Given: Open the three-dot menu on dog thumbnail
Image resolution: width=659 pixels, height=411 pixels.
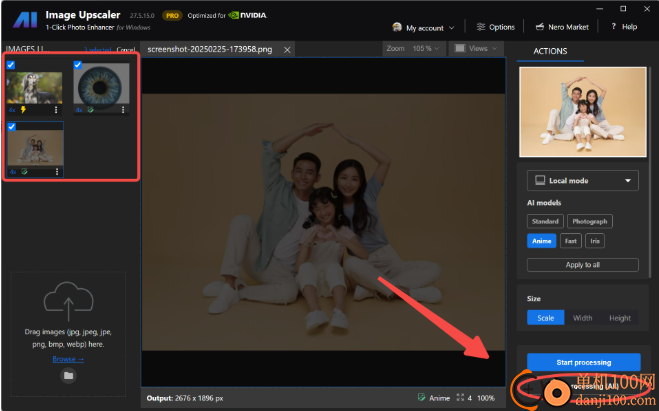Looking at the screenshot, I should click(56, 110).
